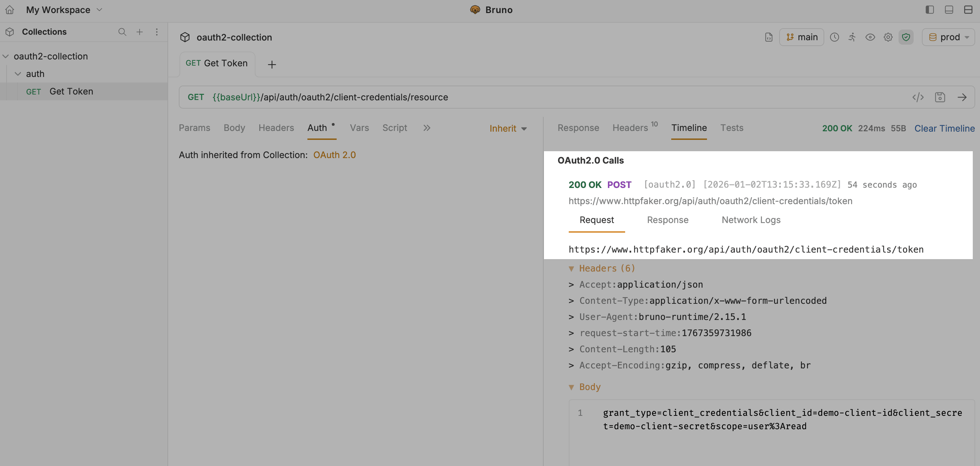The height and width of the screenshot is (466, 980).
Task: Collapse the auth folder in sidebar
Action: [18, 74]
